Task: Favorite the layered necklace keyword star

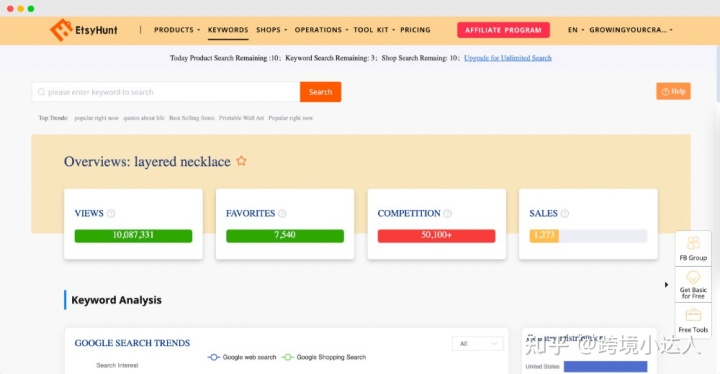Action: [x=241, y=161]
